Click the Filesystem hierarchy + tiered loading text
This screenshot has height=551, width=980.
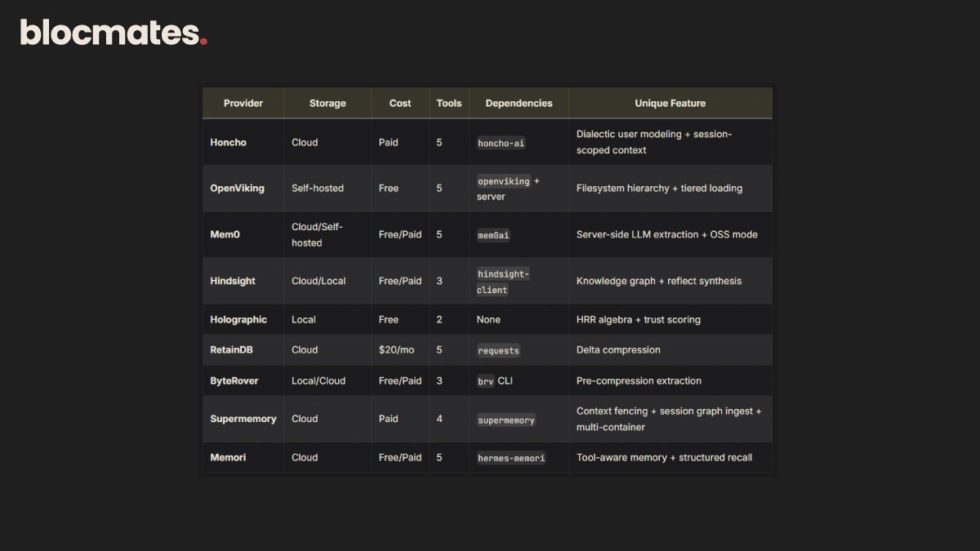coord(660,189)
